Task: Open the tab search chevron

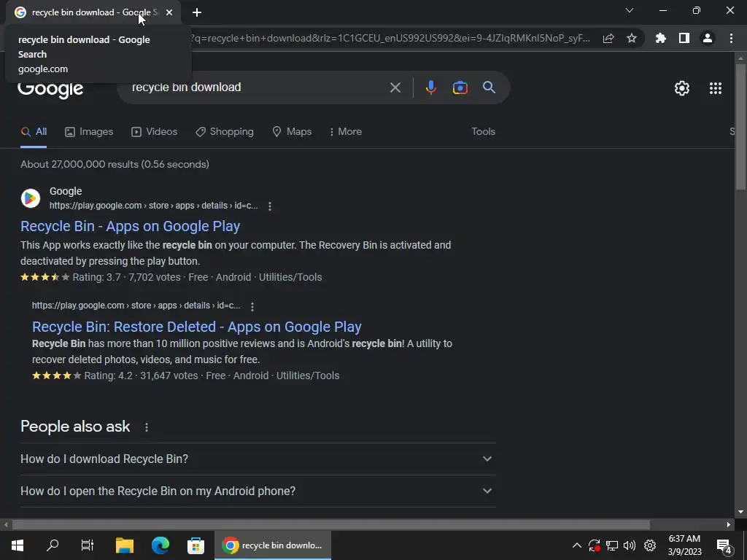Action: click(630, 10)
